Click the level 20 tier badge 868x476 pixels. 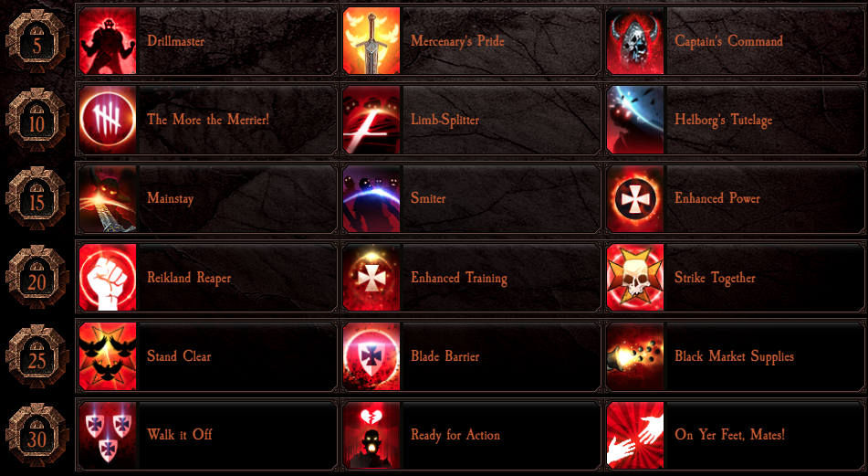point(37,277)
